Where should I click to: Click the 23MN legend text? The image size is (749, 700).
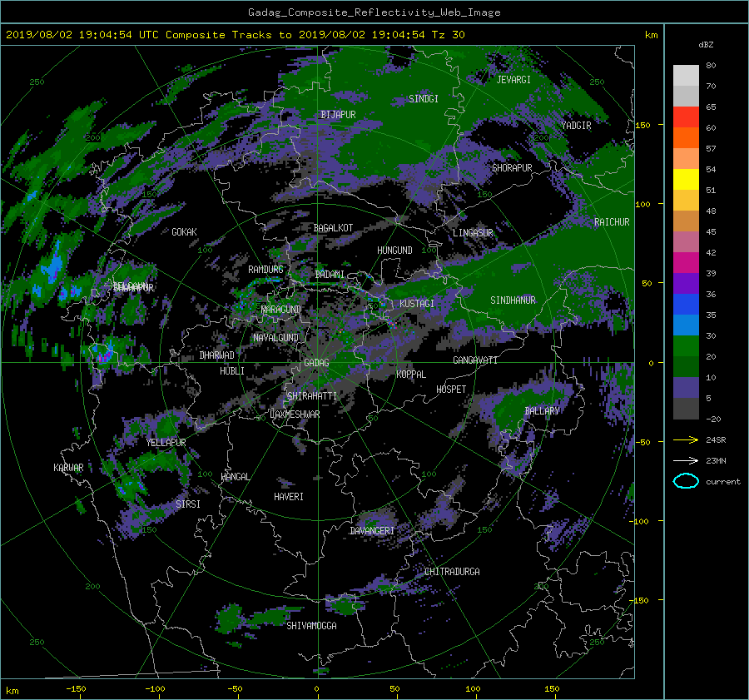click(x=716, y=461)
